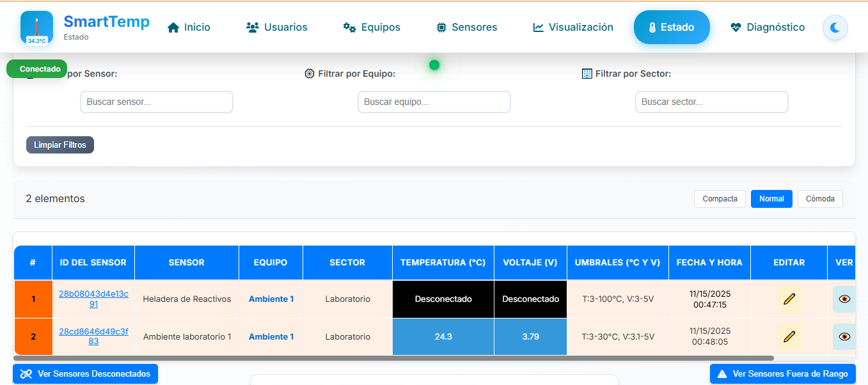Toggle dark mode with the moon button
Viewport: 868px width, 385px height.
pos(835,27)
